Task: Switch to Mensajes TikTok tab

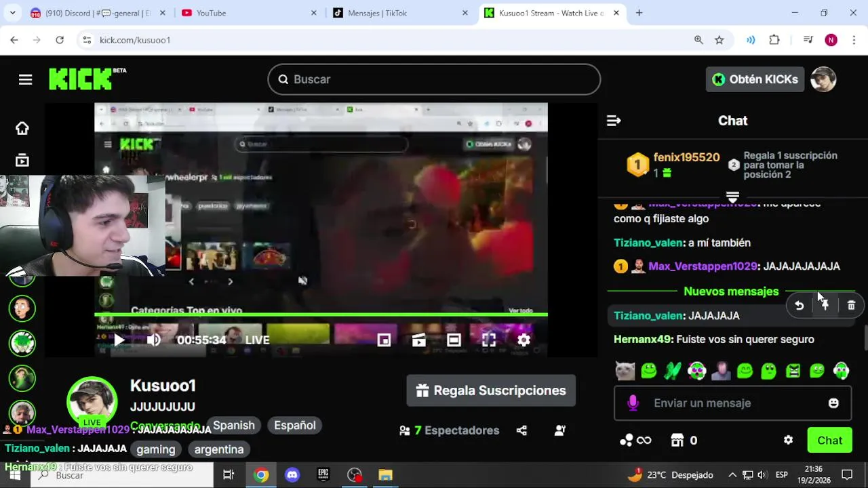Action: [400, 13]
